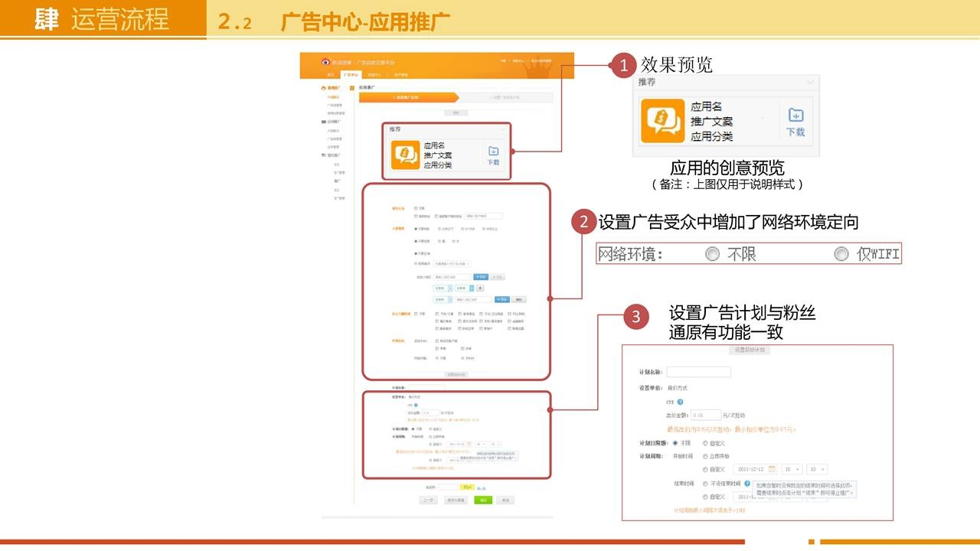980x551 pixels.
Task: Select 立即开始 start time radio button
Action: 705,456
